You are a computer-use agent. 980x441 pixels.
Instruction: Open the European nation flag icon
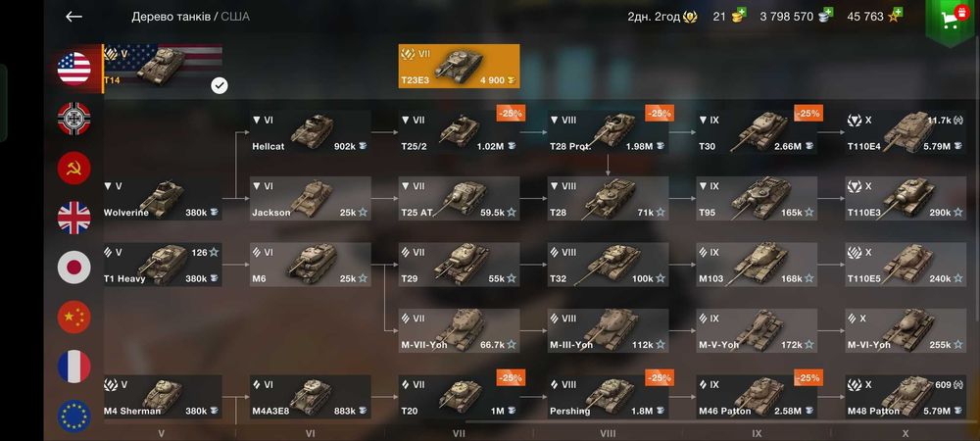[73, 416]
